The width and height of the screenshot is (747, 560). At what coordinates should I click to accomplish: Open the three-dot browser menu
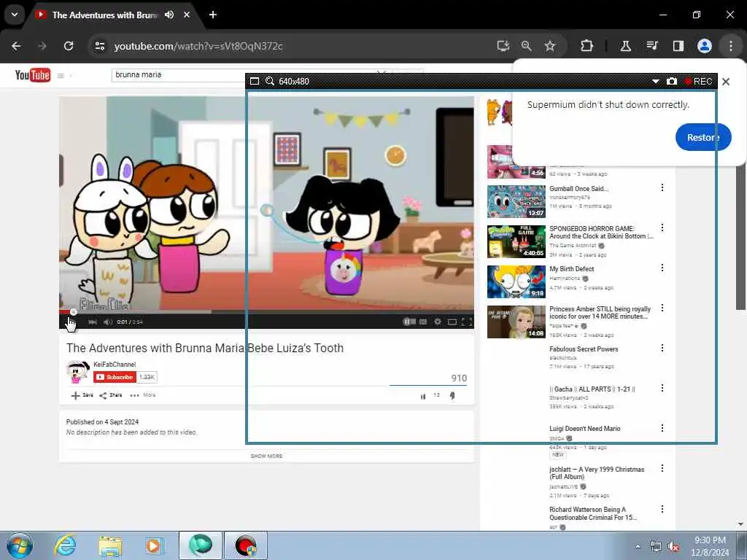pyautogui.click(x=731, y=46)
